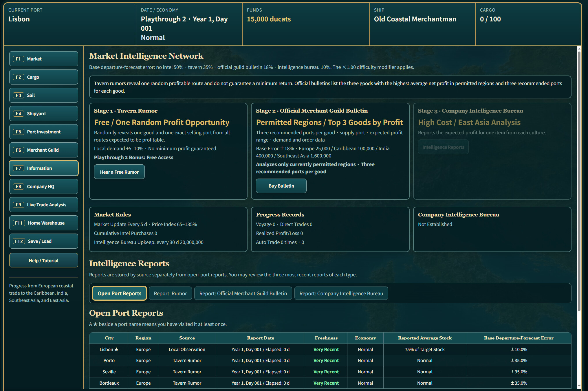Click the Local Observation source cell
This screenshot has height=391, width=588.
187,349
